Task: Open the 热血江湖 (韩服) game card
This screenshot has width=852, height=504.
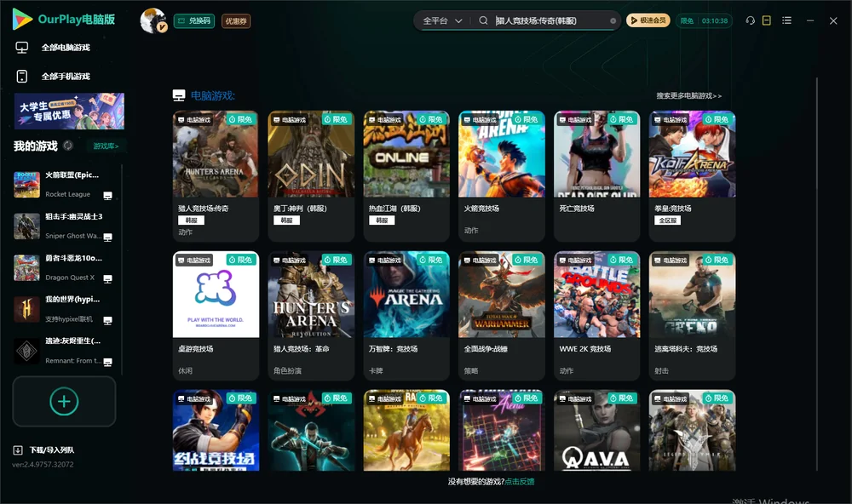Action: [406, 175]
